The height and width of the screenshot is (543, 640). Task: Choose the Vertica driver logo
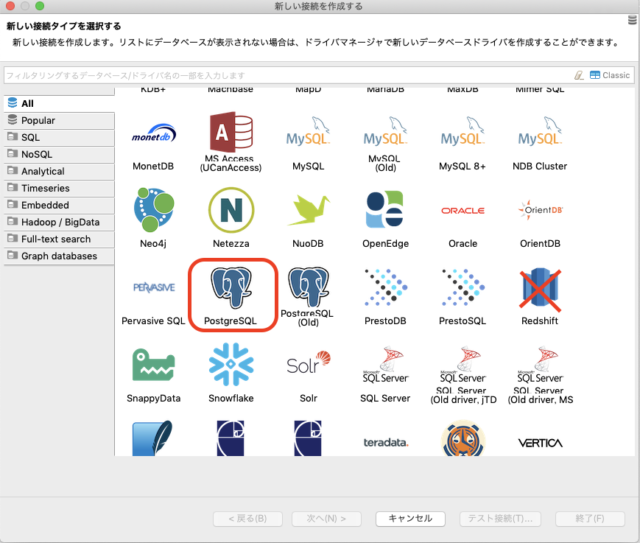(x=540, y=443)
